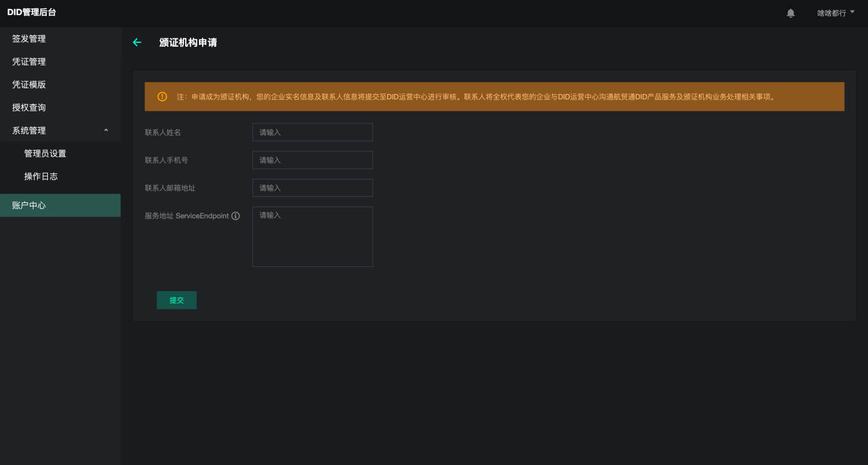Go to 凭证管理 page
This screenshot has width=868, height=465.
(x=29, y=62)
